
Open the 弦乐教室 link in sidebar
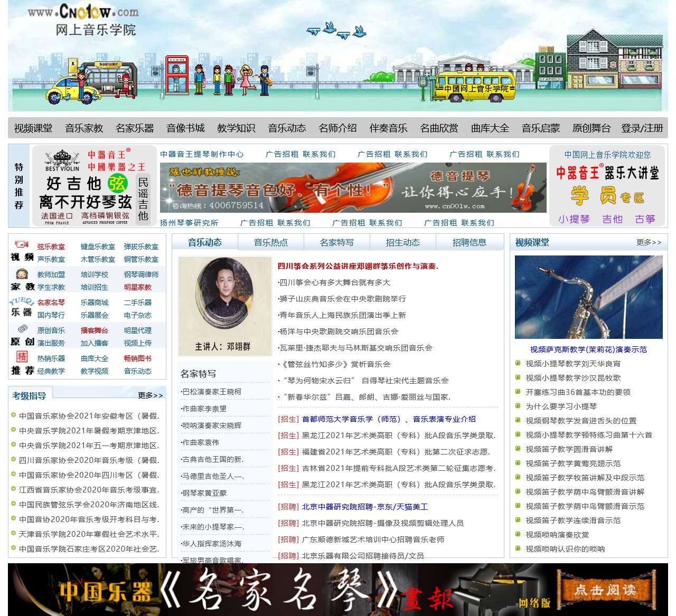(x=51, y=247)
